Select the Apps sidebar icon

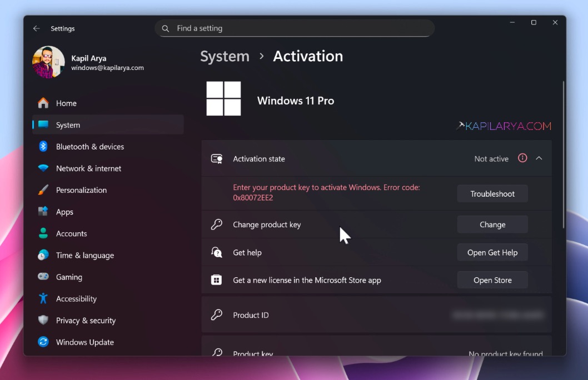44,212
